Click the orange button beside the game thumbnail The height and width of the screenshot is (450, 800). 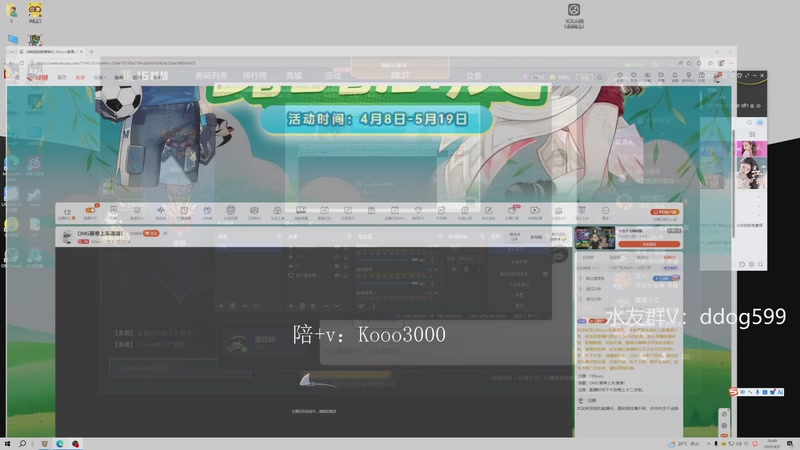[649, 244]
